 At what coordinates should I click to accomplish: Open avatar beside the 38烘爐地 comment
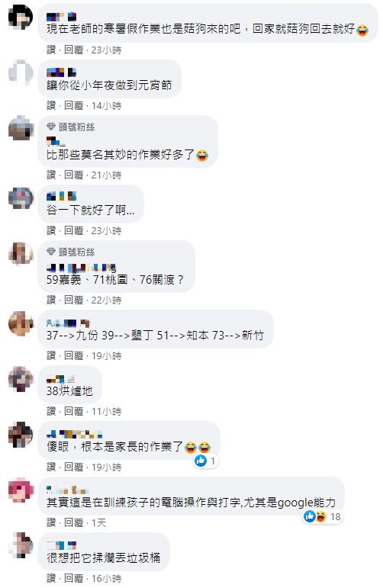click(x=21, y=379)
